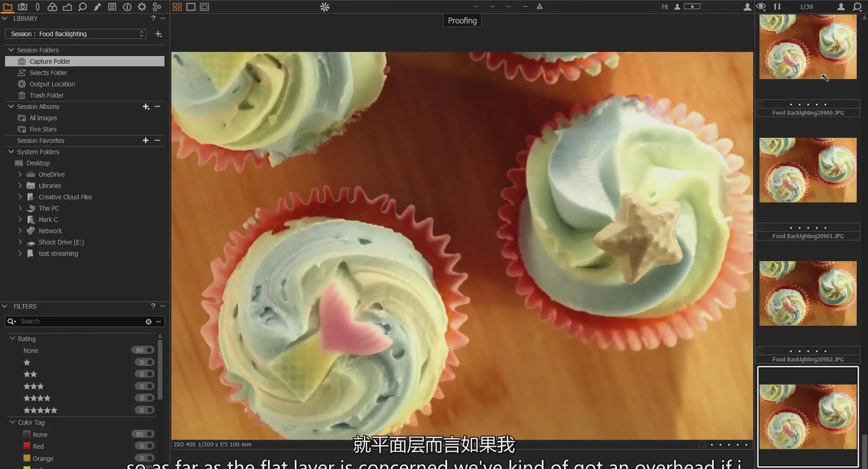868x469 pixels.
Task: Toggle the None rating filter
Action: tap(143, 350)
